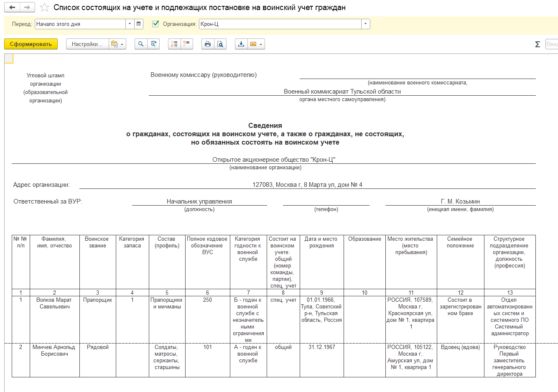Open the calendar picker beside the period field

click(x=139, y=24)
